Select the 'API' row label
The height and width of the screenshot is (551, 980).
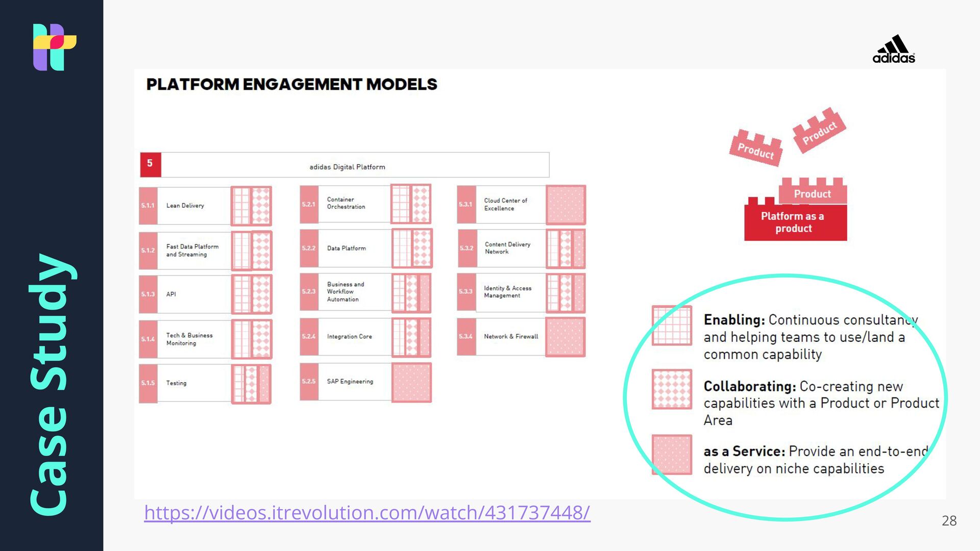pos(171,294)
